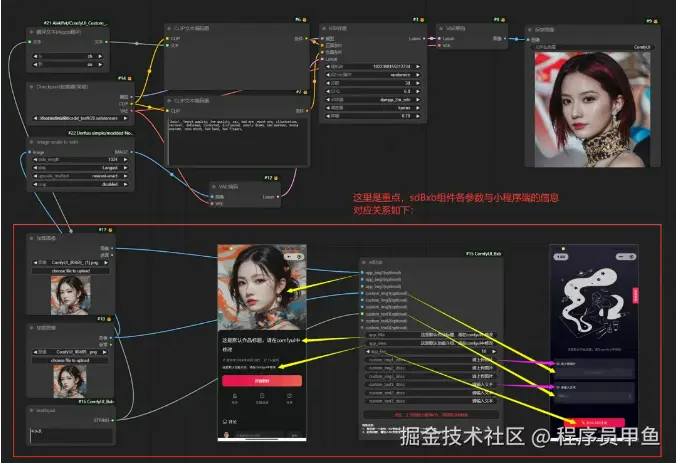676x463 pixels.
Task: Click left arrow on translate node 'en' row
Action: pos(35,64)
